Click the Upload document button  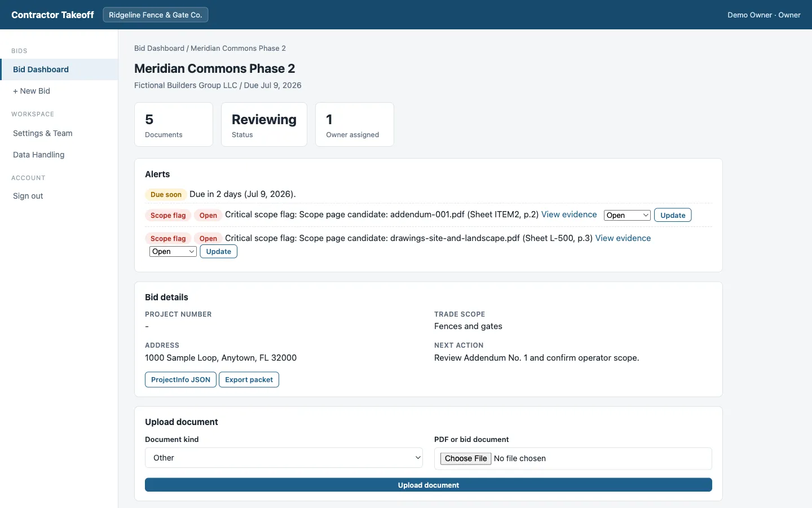tap(429, 485)
